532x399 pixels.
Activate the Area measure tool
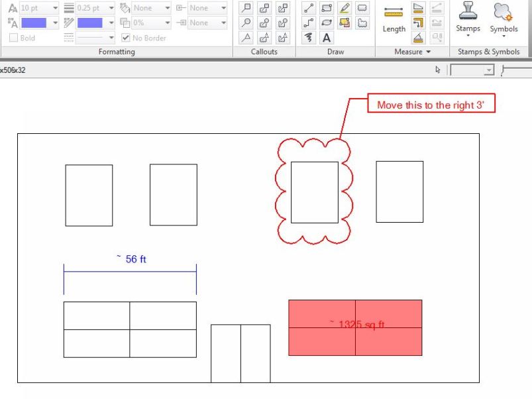pos(418,8)
